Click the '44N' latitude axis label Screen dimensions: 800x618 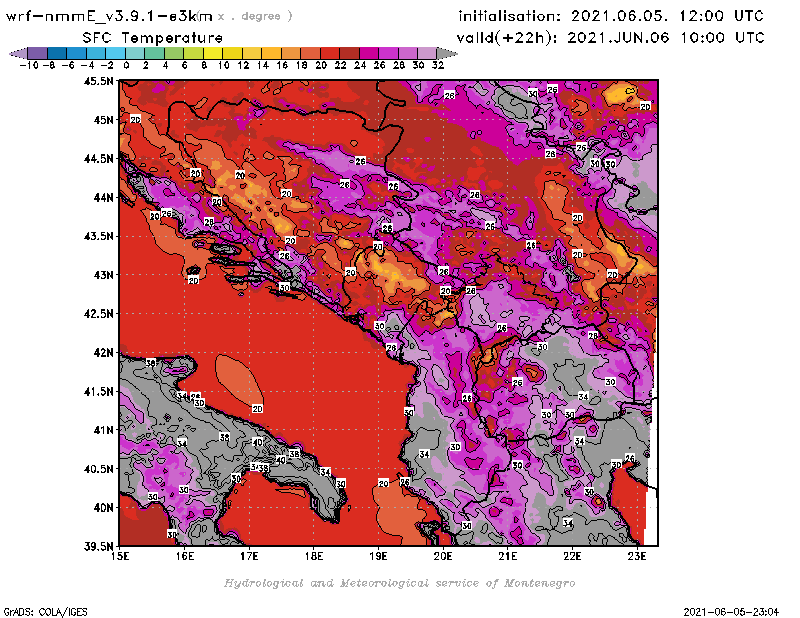click(103, 197)
